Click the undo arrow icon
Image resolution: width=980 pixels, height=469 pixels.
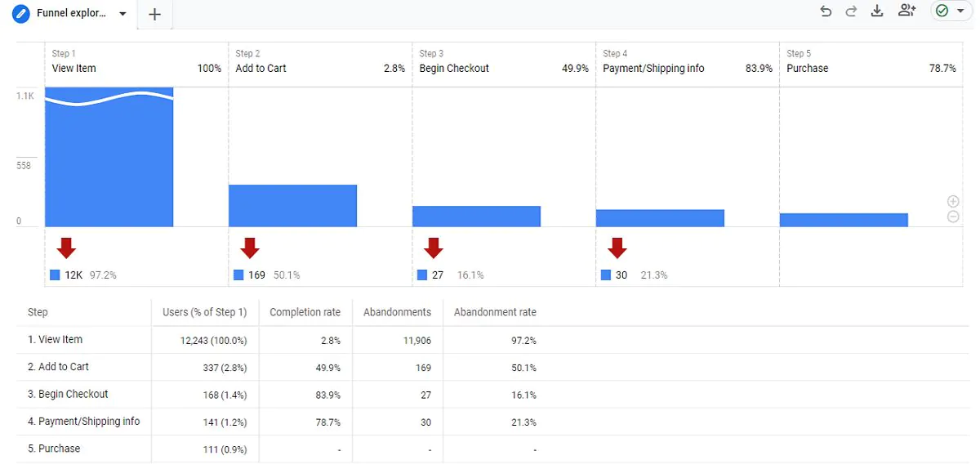826,11
